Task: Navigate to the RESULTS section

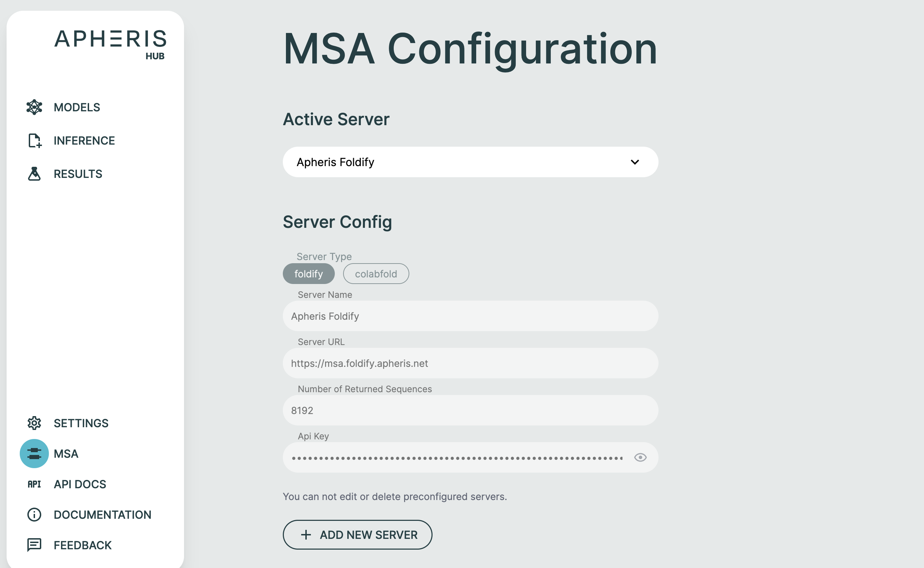Action: pos(77,173)
